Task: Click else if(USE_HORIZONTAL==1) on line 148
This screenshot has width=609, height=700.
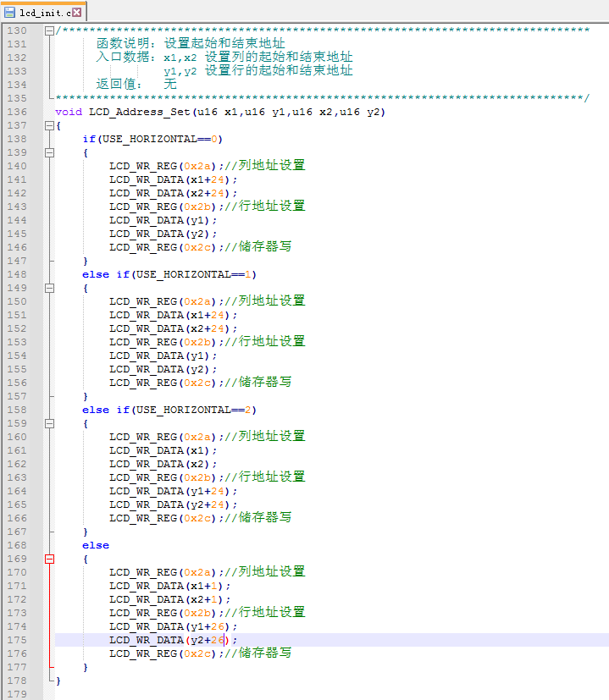Action: pyautogui.click(x=169, y=274)
